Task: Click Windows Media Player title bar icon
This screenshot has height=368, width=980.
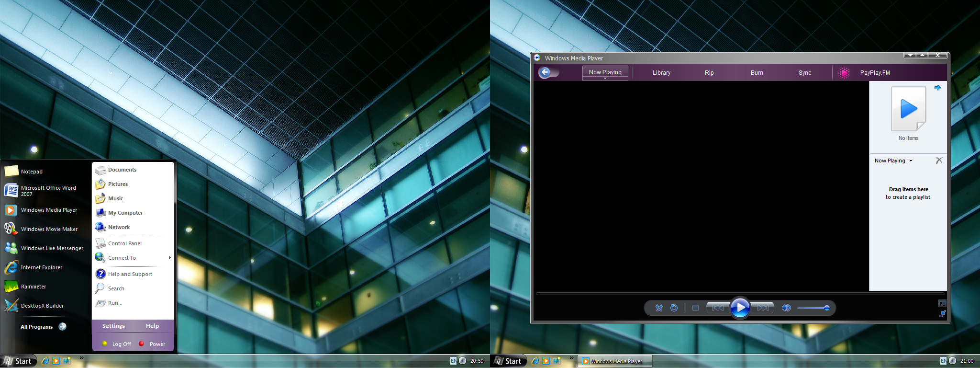Action: point(537,57)
